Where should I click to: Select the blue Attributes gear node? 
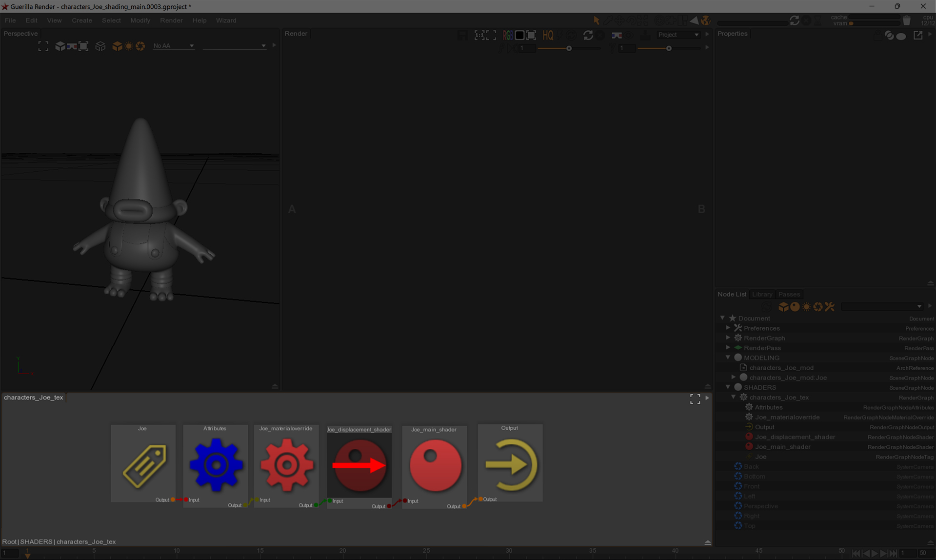coord(216,464)
